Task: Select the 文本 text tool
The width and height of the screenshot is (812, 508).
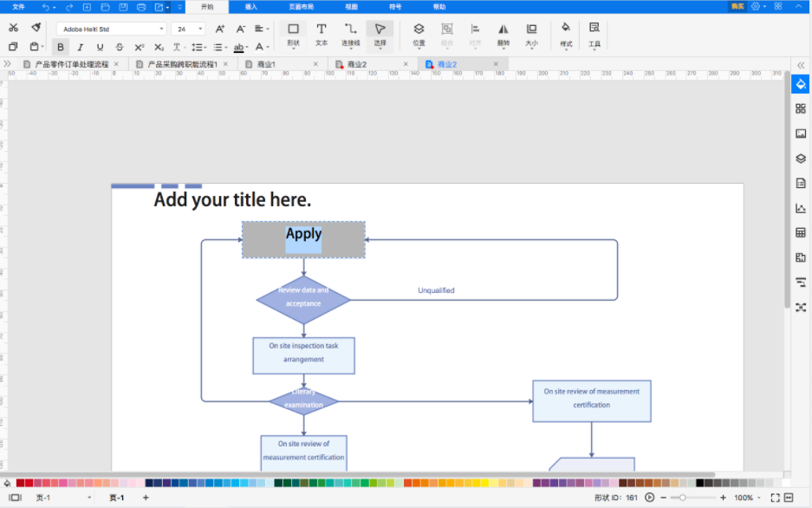Action: click(x=322, y=35)
